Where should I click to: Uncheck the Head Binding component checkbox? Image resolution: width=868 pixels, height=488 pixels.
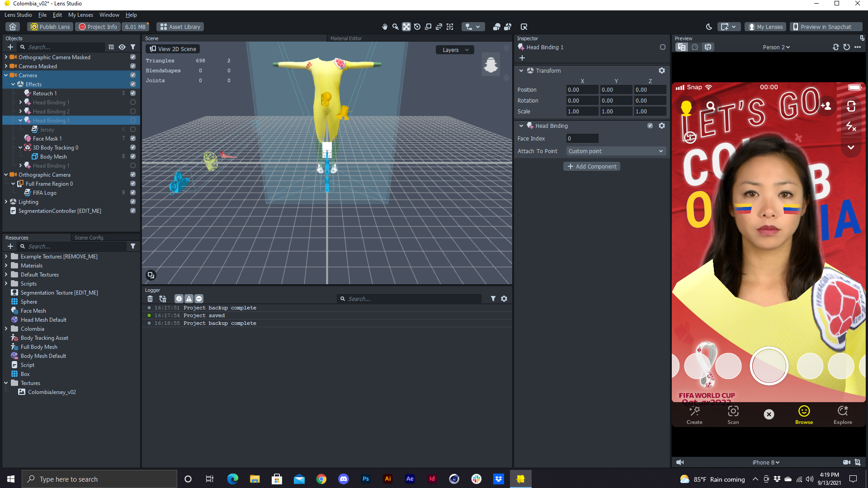point(650,126)
